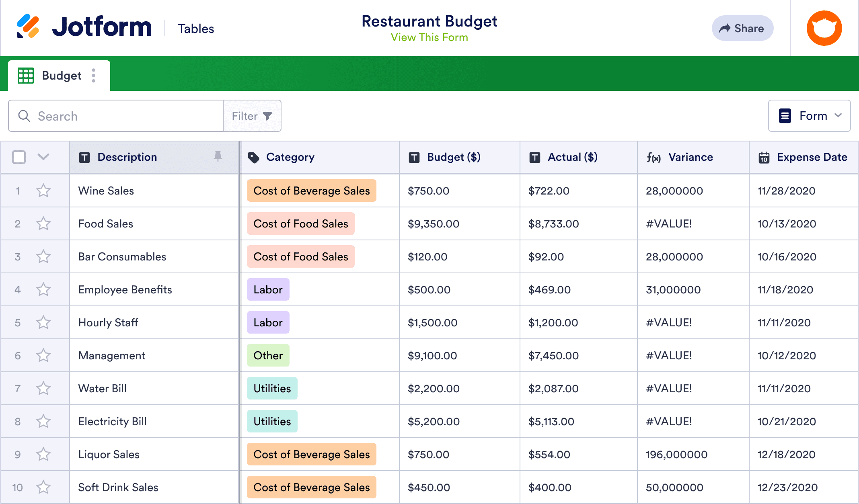Click the View This Form link
The width and height of the screenshot is (859, 504).
[x=429, y=37]
